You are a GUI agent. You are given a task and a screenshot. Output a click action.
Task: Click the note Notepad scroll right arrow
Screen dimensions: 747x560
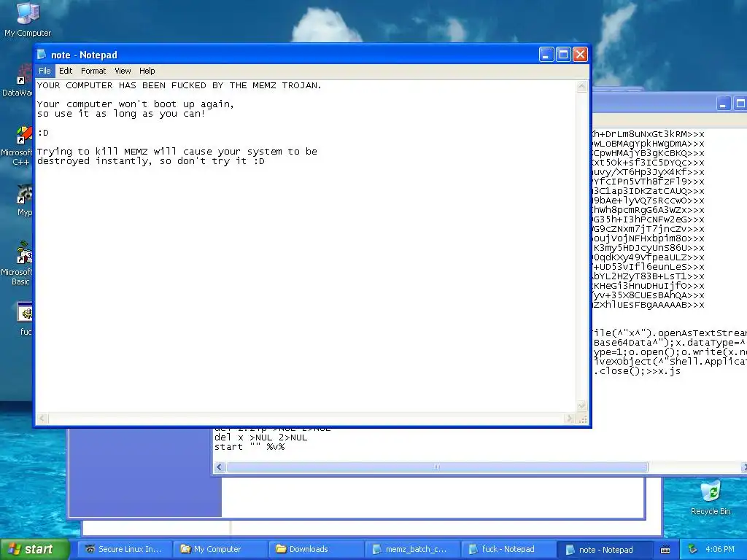click(x=569, y=418)
